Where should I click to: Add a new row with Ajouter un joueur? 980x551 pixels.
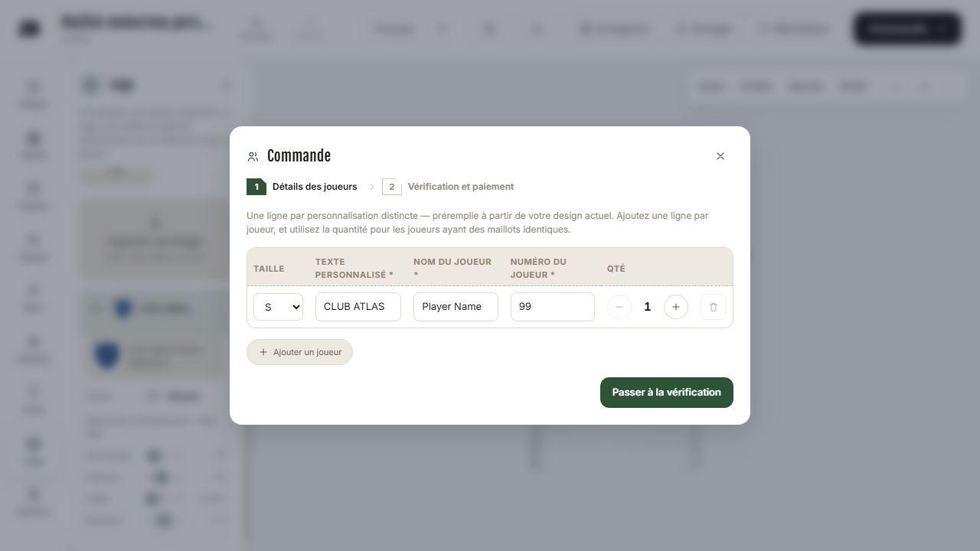pos(299,352)
